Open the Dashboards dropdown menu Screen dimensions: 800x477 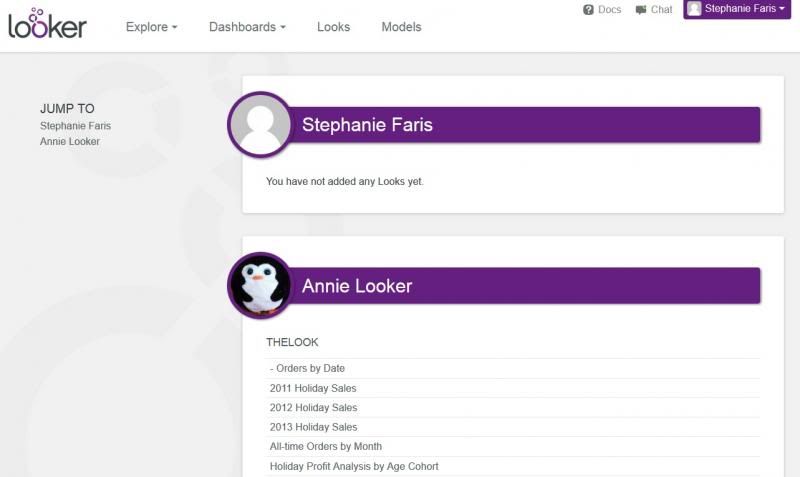(247, 27)
